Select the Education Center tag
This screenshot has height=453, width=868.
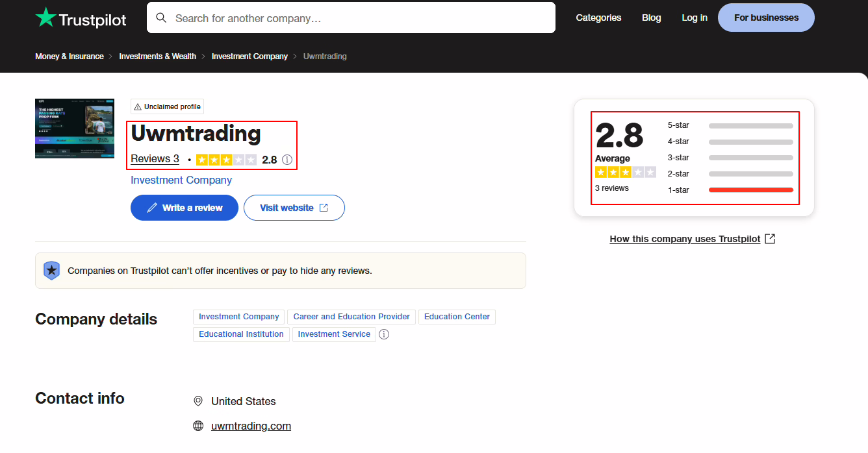[x=457, y=317]
